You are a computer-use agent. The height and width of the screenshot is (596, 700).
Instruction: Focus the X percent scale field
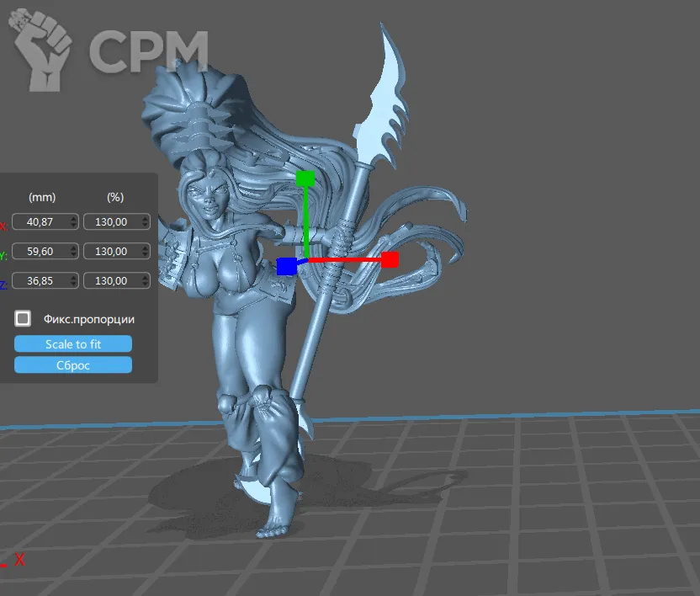[113, 222]
